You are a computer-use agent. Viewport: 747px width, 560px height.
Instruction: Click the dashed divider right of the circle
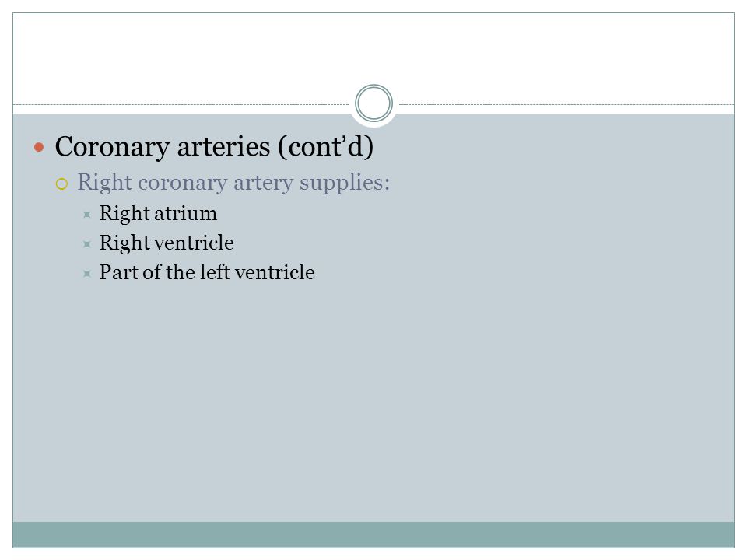point(566,104)
